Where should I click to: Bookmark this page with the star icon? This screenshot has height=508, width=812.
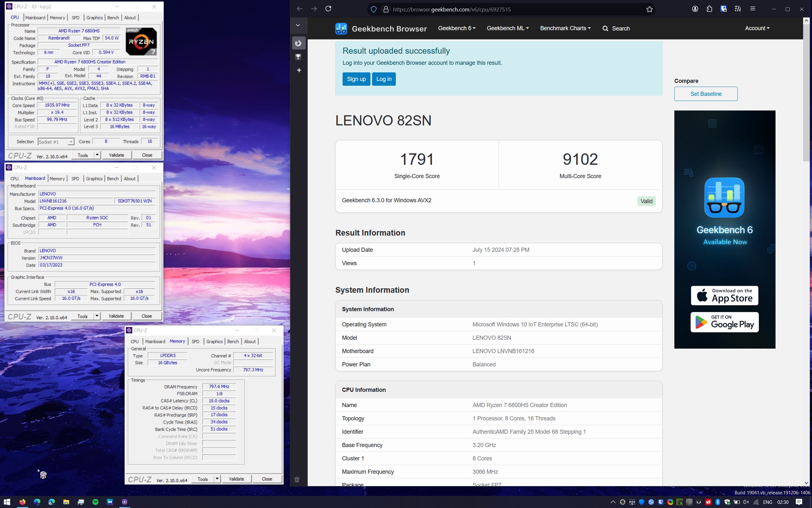(649, 10)
